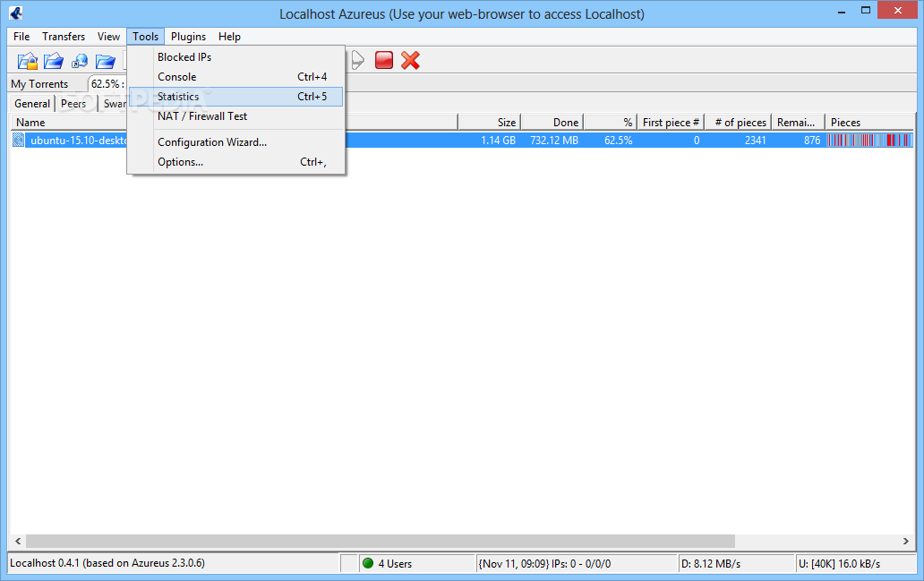Select the ubuntu-15.10-desktop row
Screen dimensions: 924x581
coord(462,141)
